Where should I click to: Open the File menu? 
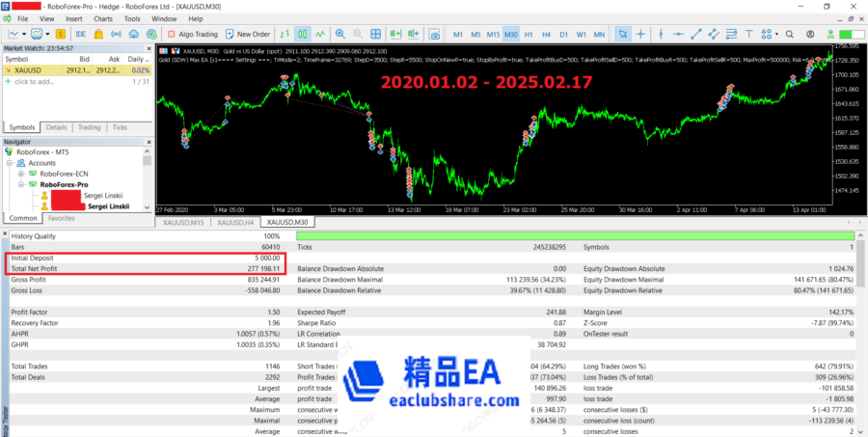(23, 18)
